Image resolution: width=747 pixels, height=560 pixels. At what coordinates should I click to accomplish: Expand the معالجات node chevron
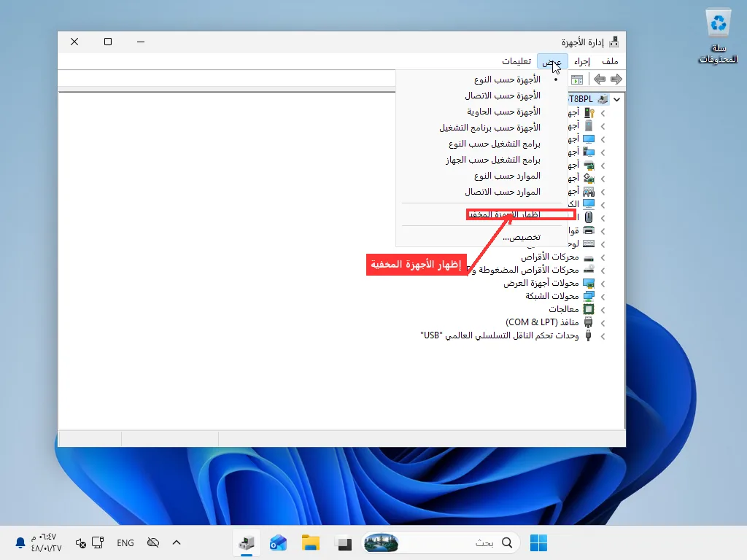[603, 310]
